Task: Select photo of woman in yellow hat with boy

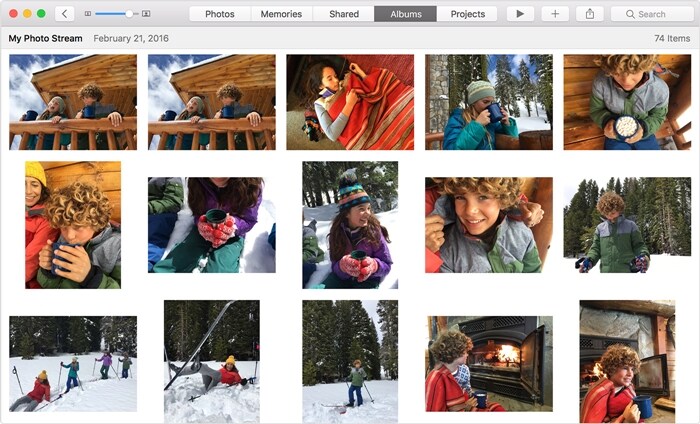Action: 73,225
